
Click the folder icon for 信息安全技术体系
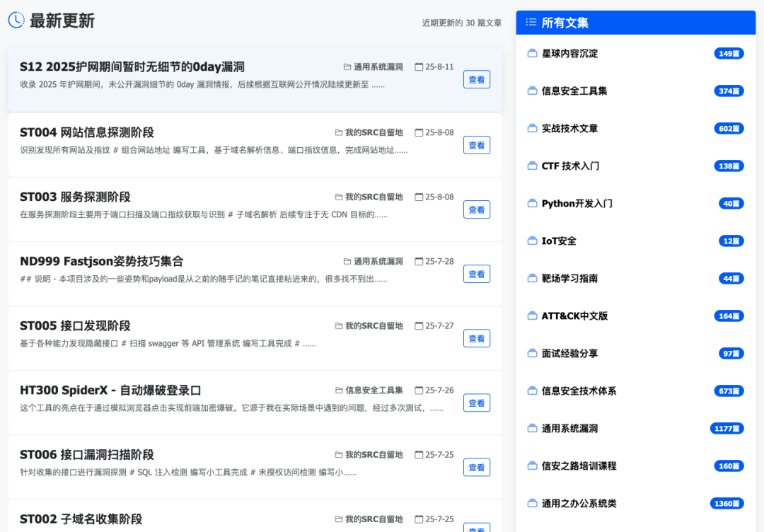pos(533,391)
